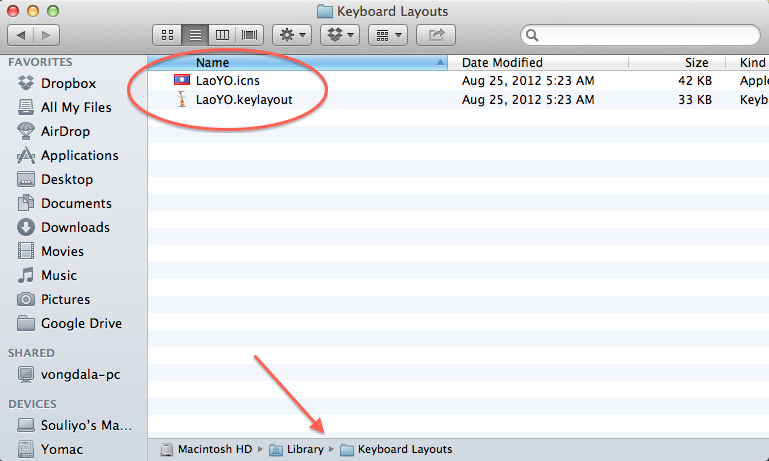Viewport: 769px width, 461px height.
Task: Switch to list view mode
Action: 195,35
